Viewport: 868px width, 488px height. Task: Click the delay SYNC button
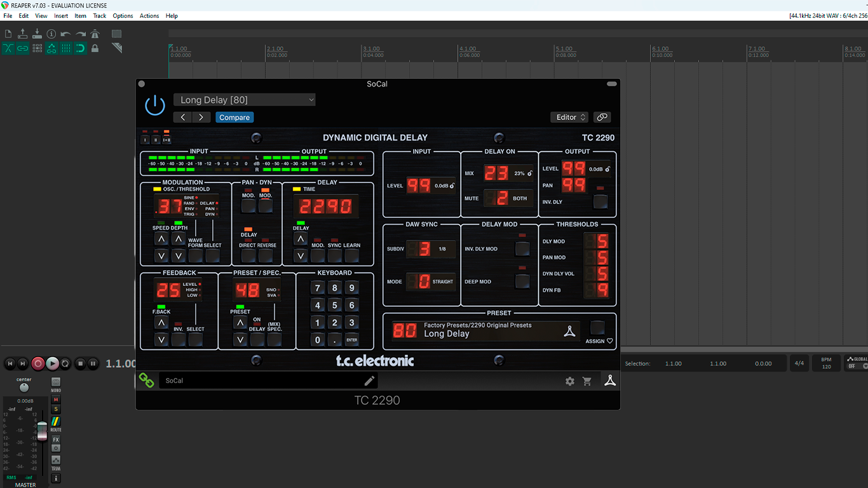tap(335, 256)
